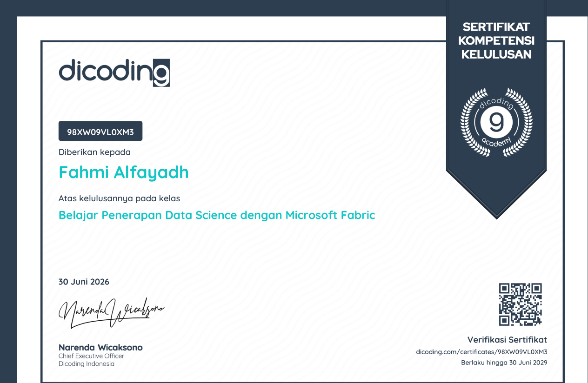Image resolution: width=588 pixels, height=383 pixels.
Task: Click the text 'Dicoding Indonesia'
Action: click(x=87, y=364)
